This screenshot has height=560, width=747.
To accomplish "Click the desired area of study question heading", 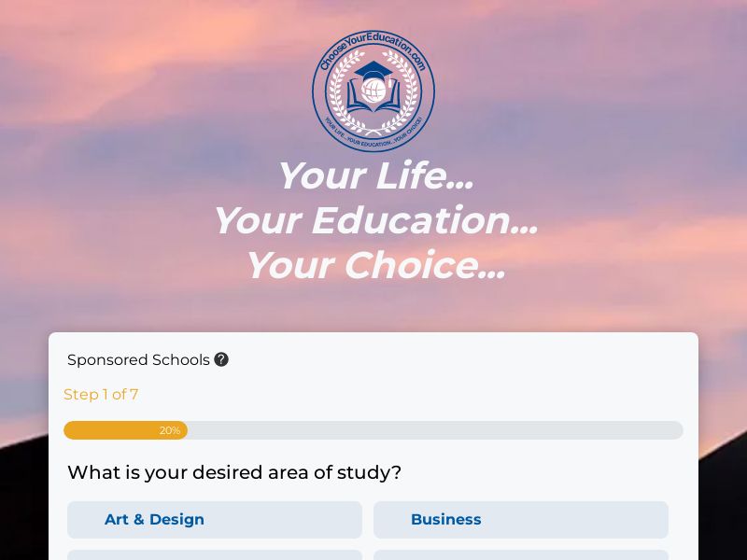I will [x=234, y=473].
